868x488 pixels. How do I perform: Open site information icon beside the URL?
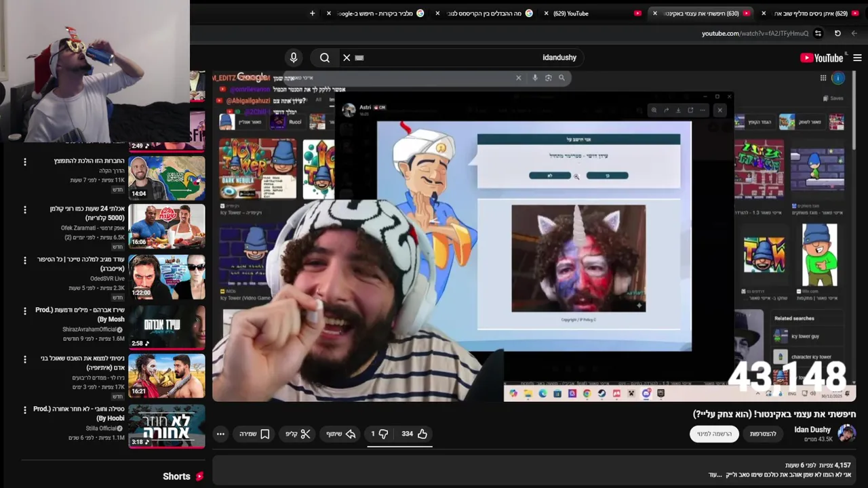[818, 33]
